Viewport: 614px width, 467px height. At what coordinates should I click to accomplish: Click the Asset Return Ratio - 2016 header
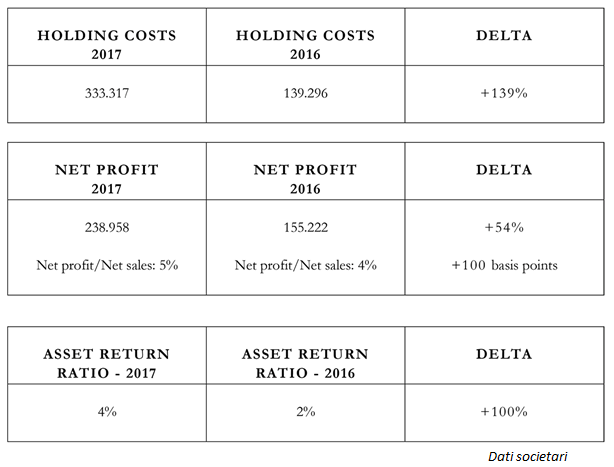[305, 362]
